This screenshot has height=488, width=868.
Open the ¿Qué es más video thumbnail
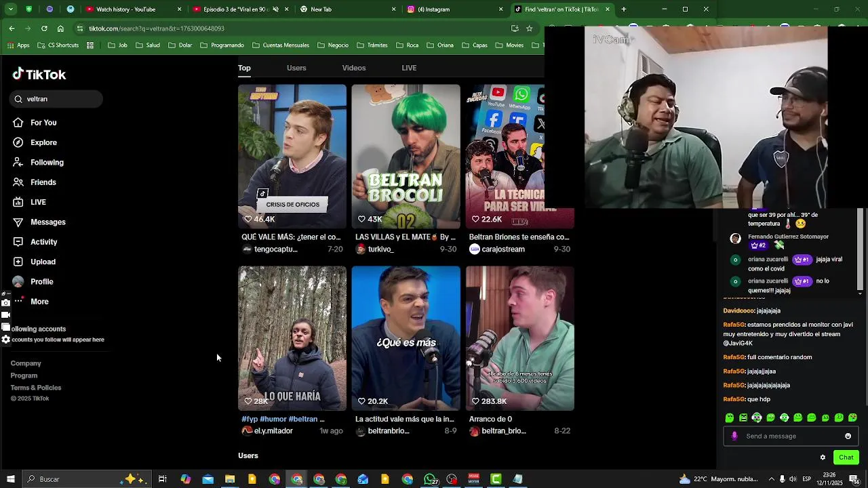pos(406,338)
